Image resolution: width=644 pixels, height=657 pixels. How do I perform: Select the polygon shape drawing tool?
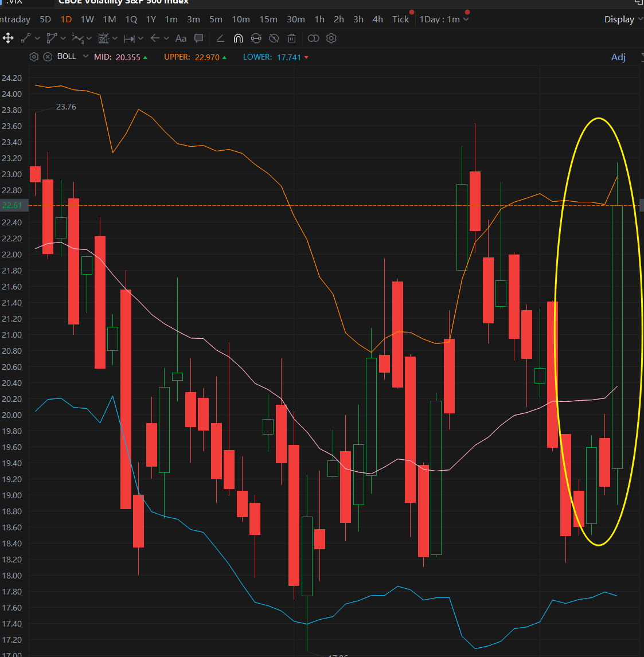pyautogui.click(x=52, y=38)
